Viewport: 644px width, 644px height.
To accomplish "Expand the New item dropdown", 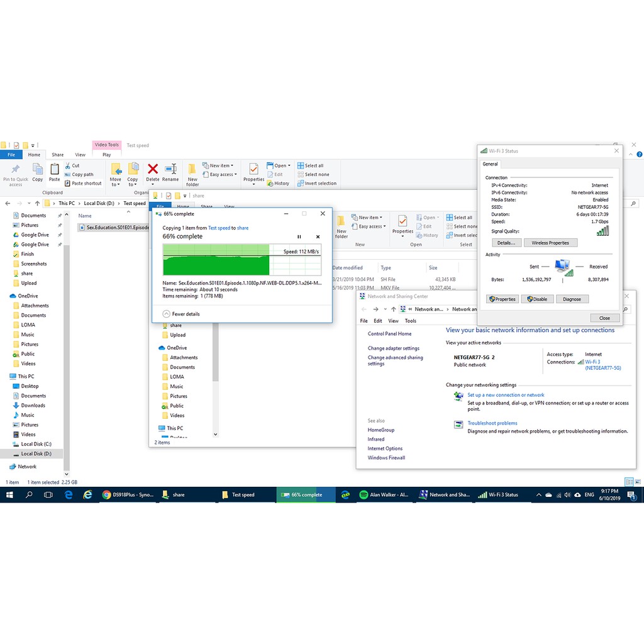I will 219,166.
